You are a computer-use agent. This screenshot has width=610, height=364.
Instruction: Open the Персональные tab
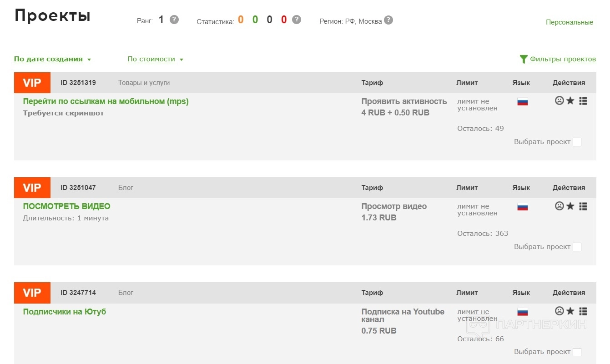(569, 22)
